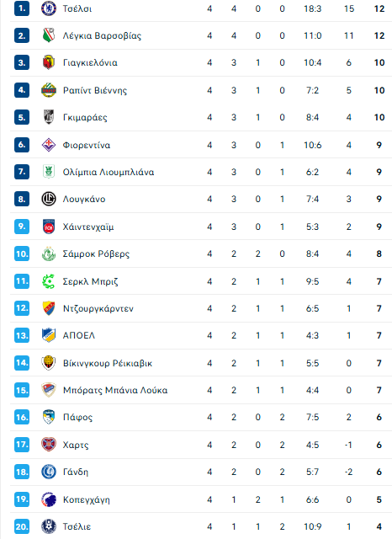Viewport: 392px width, 539px height.
Task: Open the Copenhagen lion crest icon
Action: point(49,499)
